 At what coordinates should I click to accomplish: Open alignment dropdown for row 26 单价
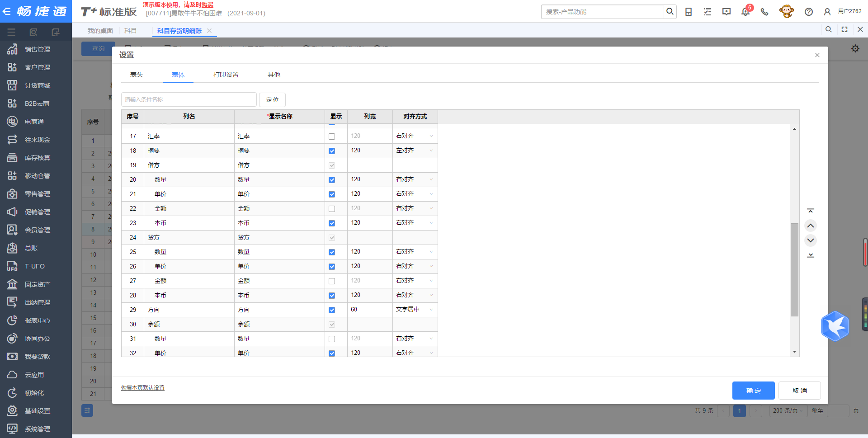coord(415,266)
